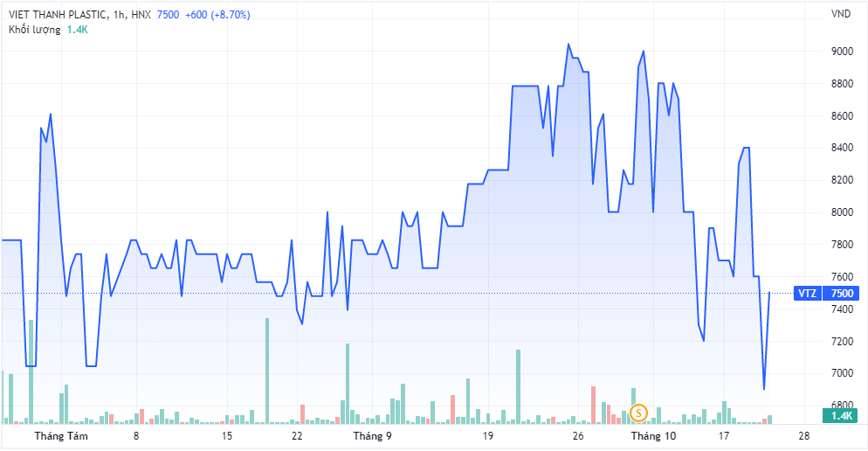Click the 8800 price axis label
This screenshot has height=451, width=868.
[x=842, y=84]
